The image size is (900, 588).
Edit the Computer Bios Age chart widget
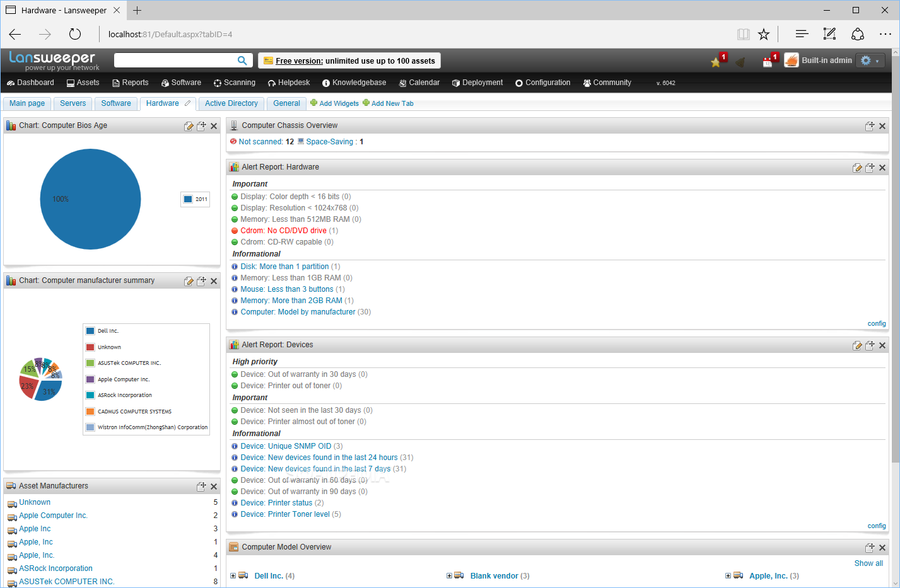point(188,126)
